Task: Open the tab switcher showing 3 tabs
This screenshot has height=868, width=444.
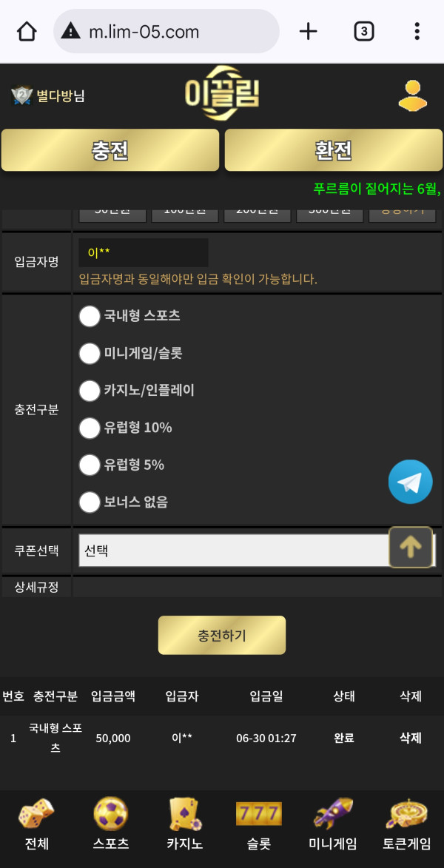Action: click(x=363, y=31)
